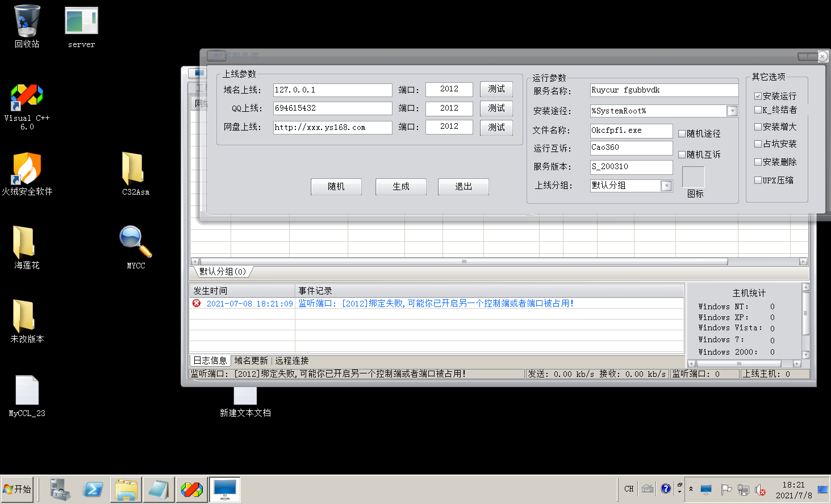Click the muted volume tray icon

(x=760, y=489)
